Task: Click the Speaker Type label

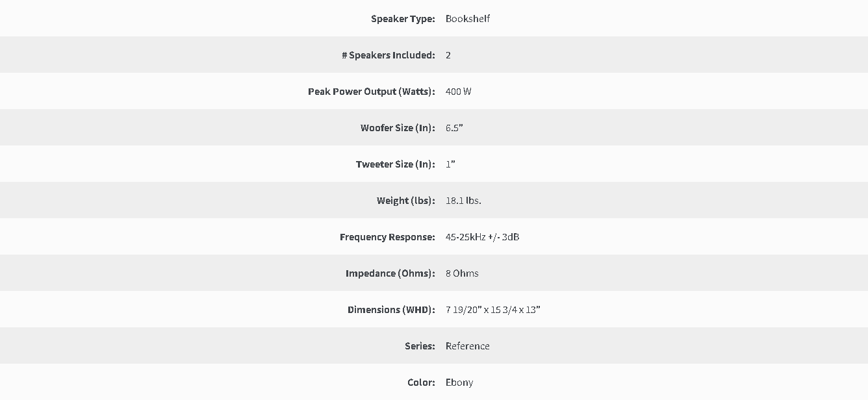Action: coord(403,19)
